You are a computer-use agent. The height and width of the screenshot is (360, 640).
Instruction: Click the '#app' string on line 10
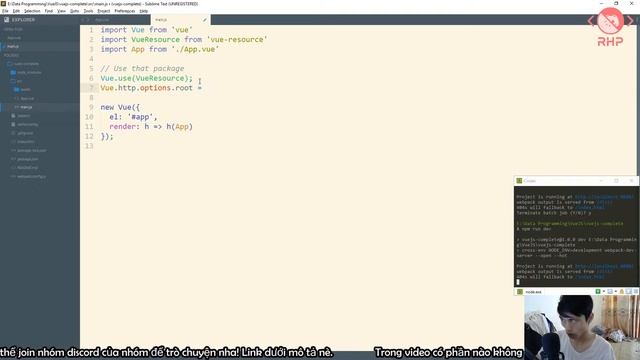pyautogui.click(x=141, y=117)
